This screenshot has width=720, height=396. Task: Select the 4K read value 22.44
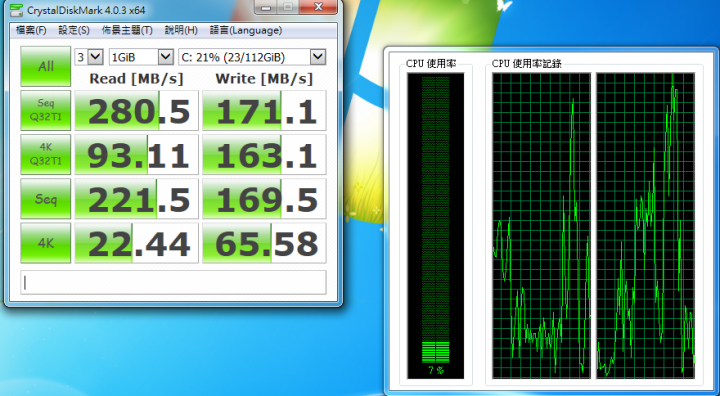pyautogui.click(x=136, y=243)
